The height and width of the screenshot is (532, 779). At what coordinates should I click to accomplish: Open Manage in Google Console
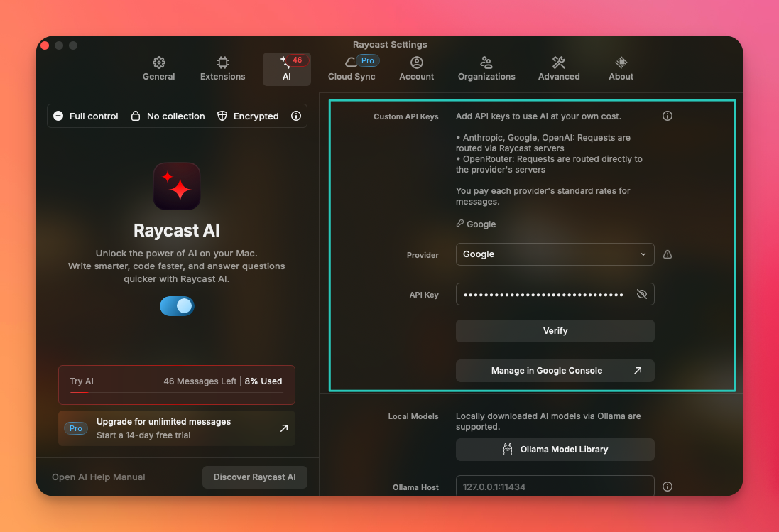(555, 371)
